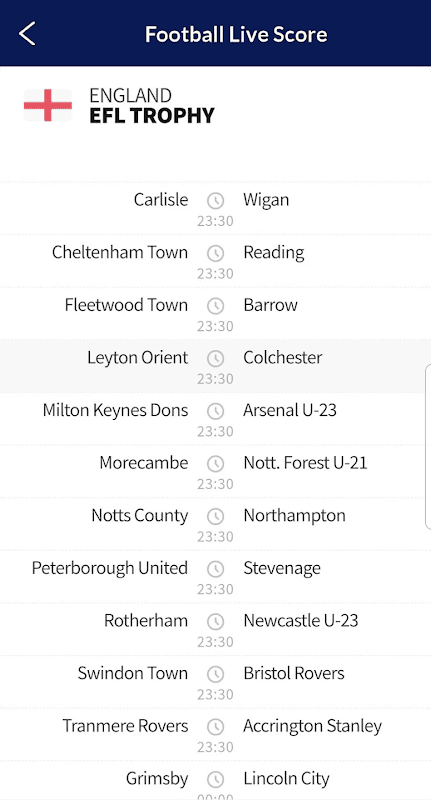431x800 pixels.
Task: Select the clock icon beside Fleetwood Town
Action: click(x=215, y=306)
